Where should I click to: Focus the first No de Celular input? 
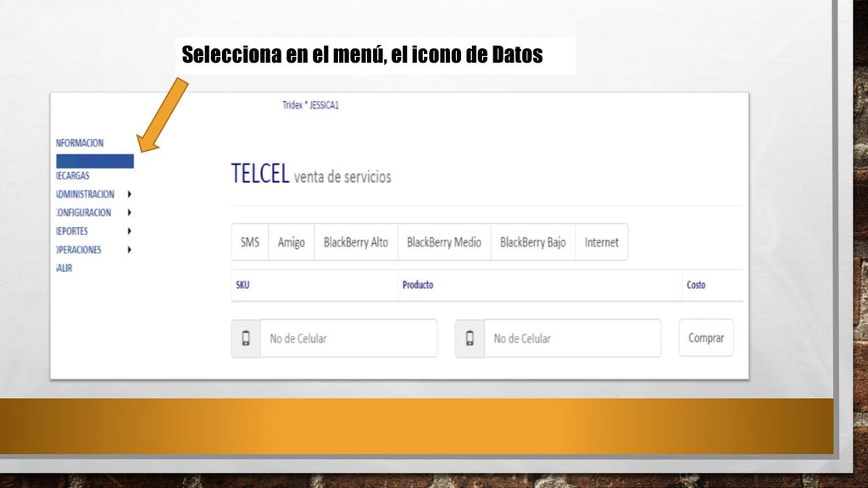[x=348, y=338]
